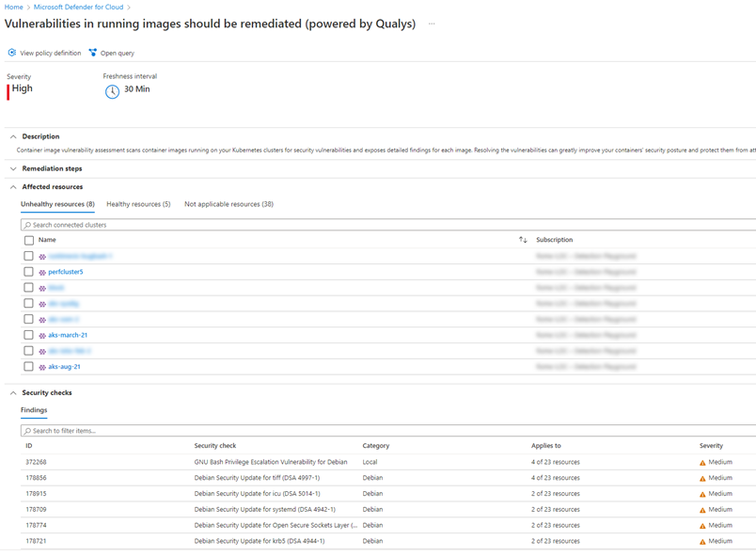Expand the Remediation steps section
The height and width of the screenshot is (556, 756).
[13, 168]
